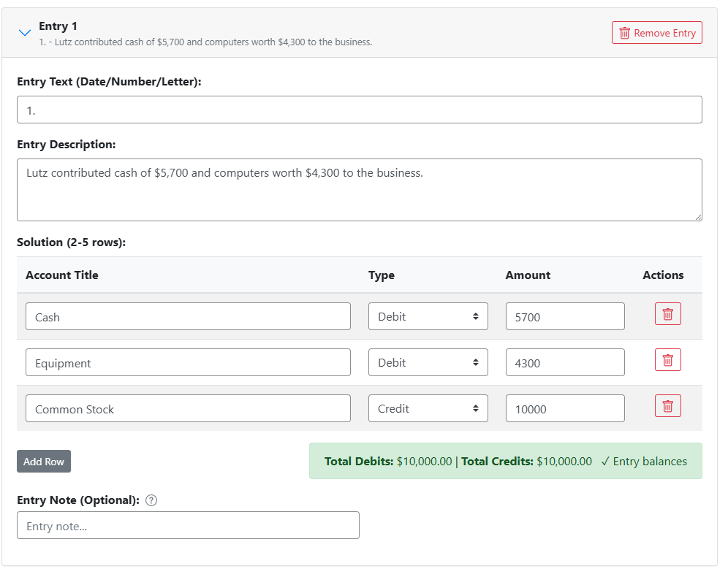Click the Entry Description label
Viewport: 728px width, 577px height.
click(67, 145)
